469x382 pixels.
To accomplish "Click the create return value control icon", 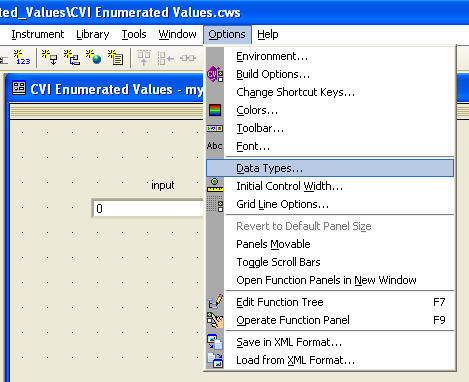I will click(72, 57).
